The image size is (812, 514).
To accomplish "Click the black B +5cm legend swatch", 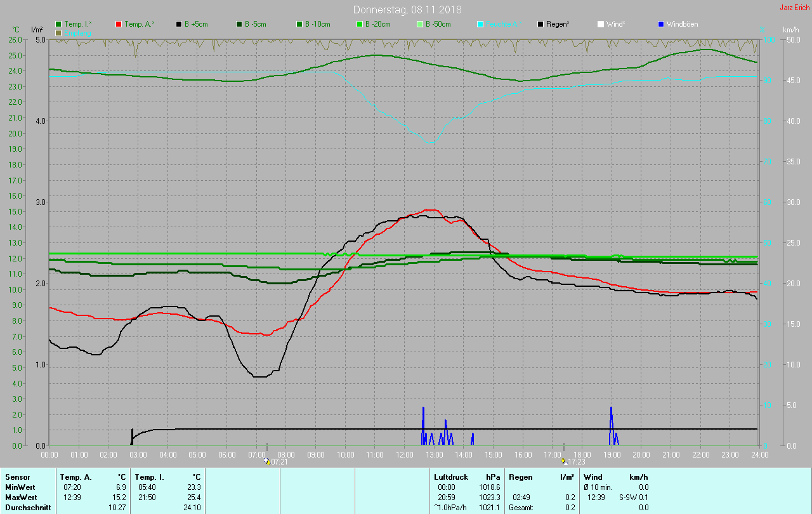I will tap(179, 24).
